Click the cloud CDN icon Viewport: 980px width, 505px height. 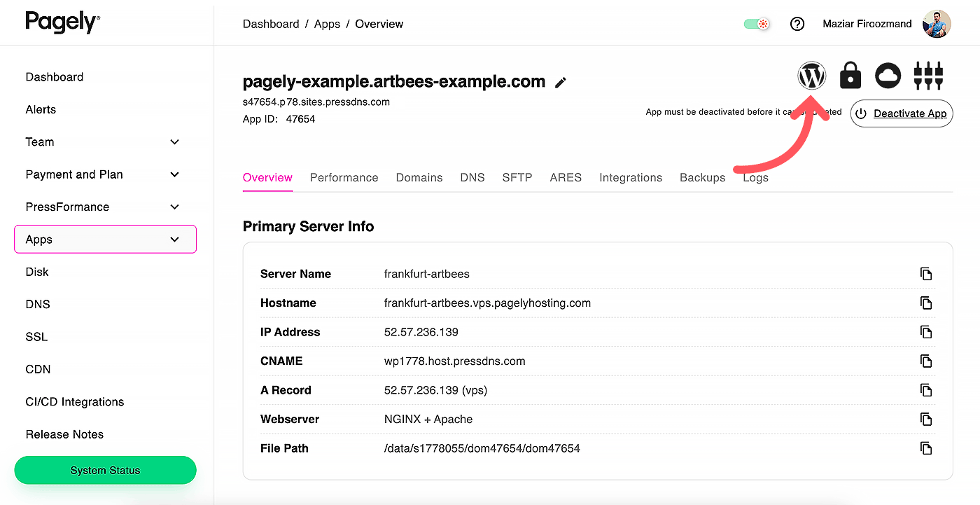pyautogui.click(x=888, y=75)
